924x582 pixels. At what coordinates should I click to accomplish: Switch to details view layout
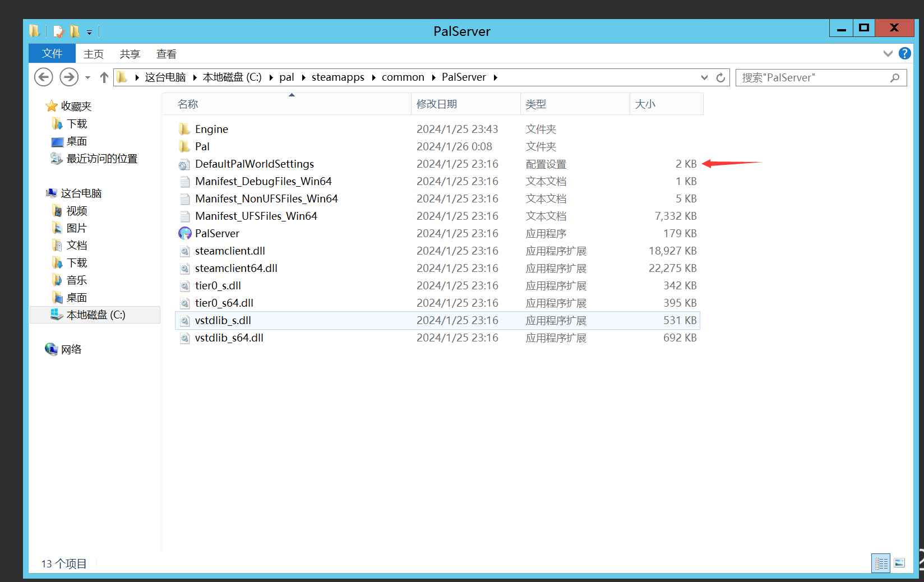pos(881,563)
